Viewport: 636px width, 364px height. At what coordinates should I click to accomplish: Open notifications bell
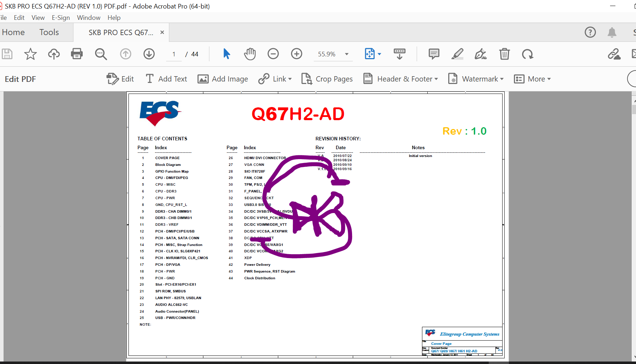click(x=612, y=32)
